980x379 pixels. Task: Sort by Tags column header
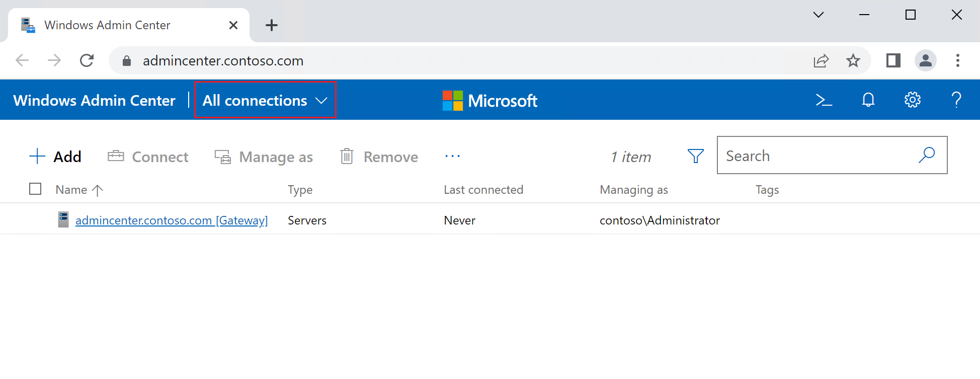[x=767, y=190]
